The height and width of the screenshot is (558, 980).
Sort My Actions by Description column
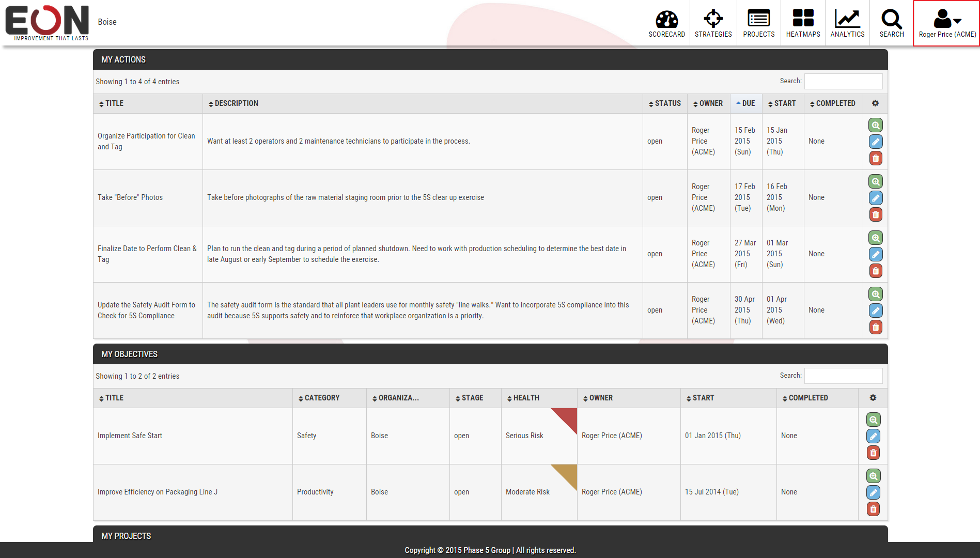coord(423,103)
